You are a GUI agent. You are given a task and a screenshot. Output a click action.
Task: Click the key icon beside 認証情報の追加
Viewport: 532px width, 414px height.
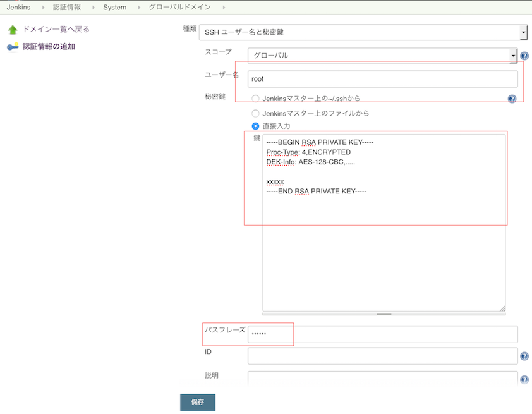coord(13,47)
